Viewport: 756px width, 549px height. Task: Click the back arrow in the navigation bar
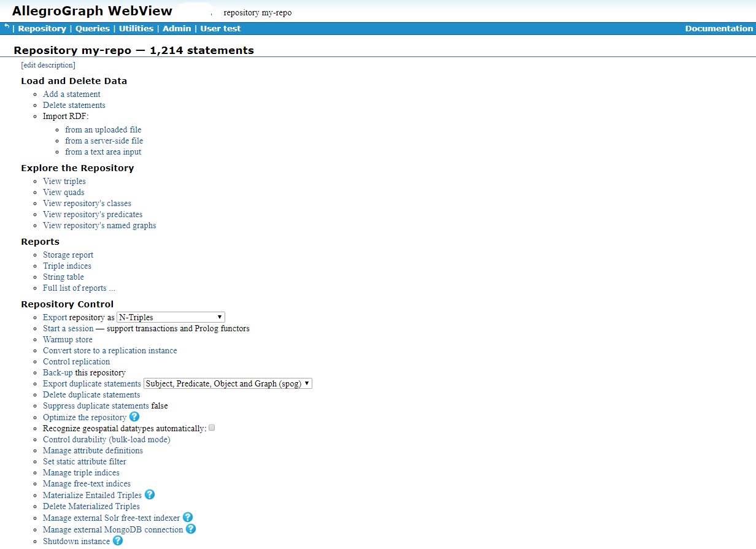pos(6,27)
